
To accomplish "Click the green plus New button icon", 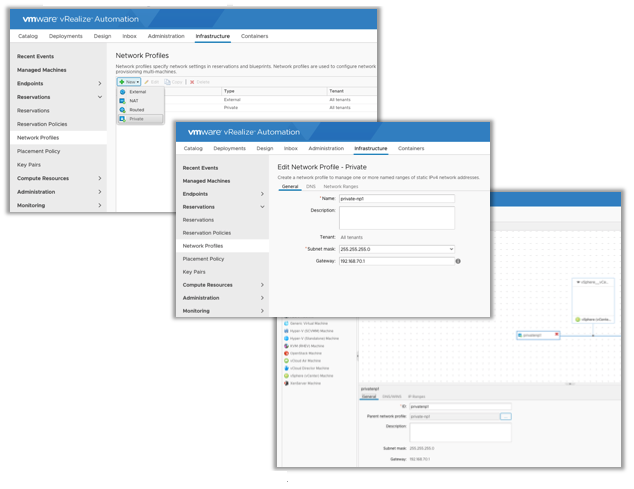I will click(x=122, y=82).
